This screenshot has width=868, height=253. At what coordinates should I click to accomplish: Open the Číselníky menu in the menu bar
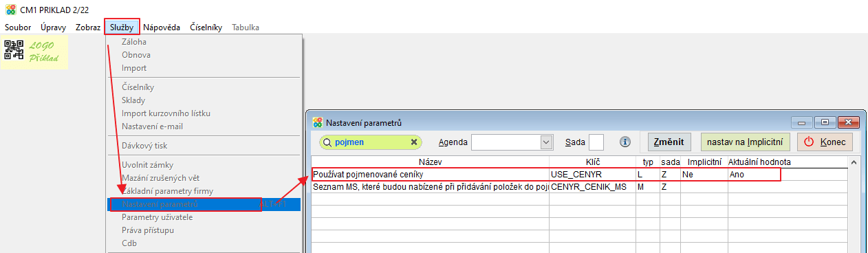click(x=206, y=27)
